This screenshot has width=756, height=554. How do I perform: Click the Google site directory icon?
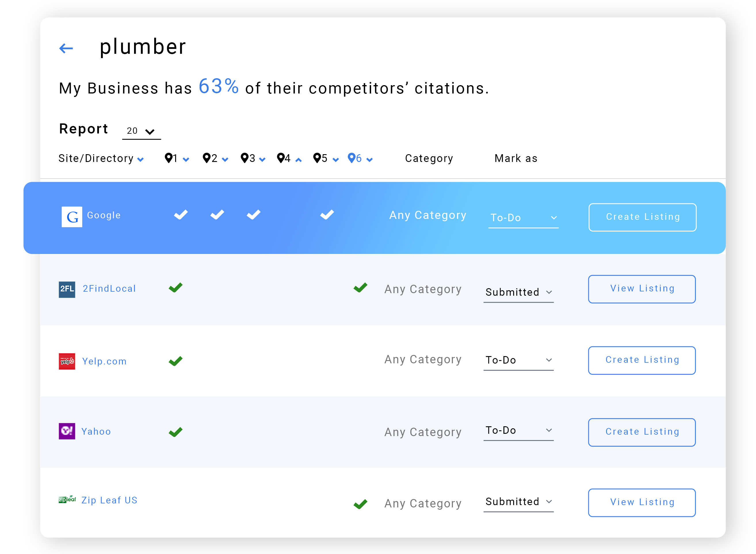(72, 215)
